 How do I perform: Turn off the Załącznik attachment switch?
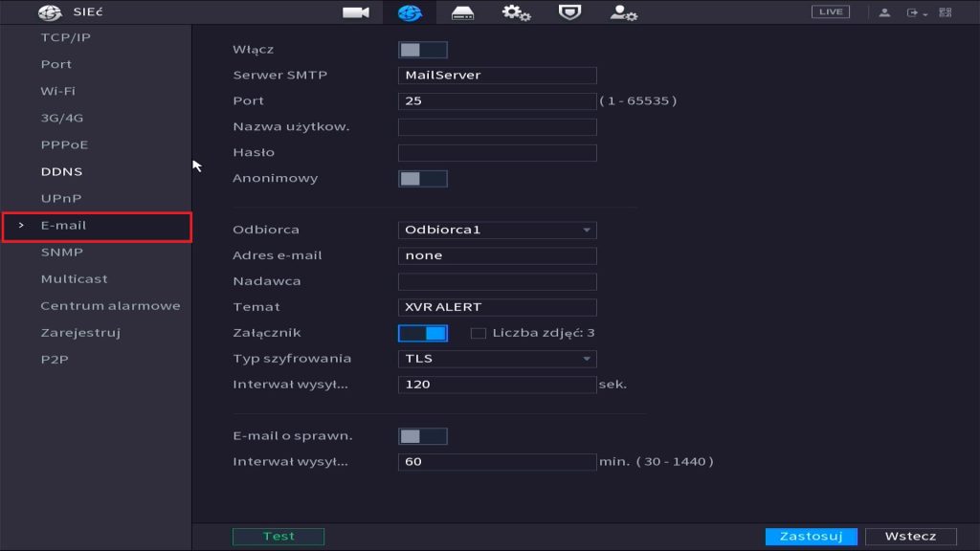point(422,333)
